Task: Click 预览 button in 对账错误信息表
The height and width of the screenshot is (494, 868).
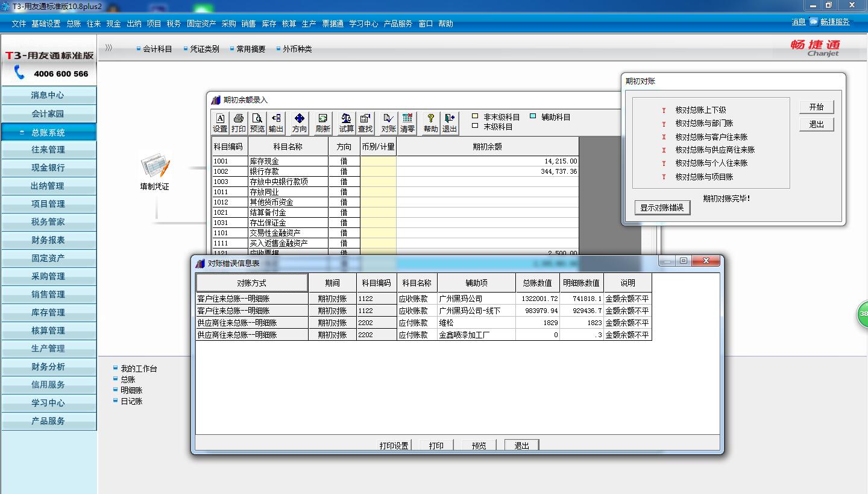Action: [479, 446]
